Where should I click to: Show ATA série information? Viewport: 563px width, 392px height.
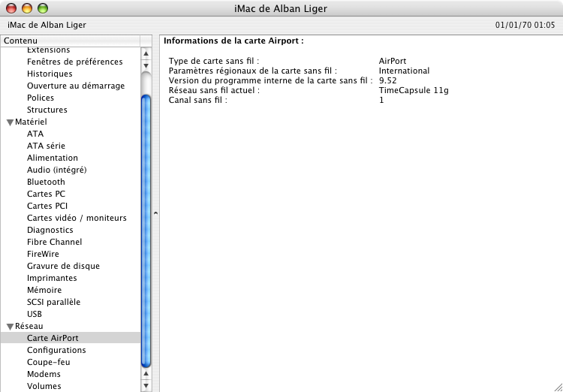46,146
